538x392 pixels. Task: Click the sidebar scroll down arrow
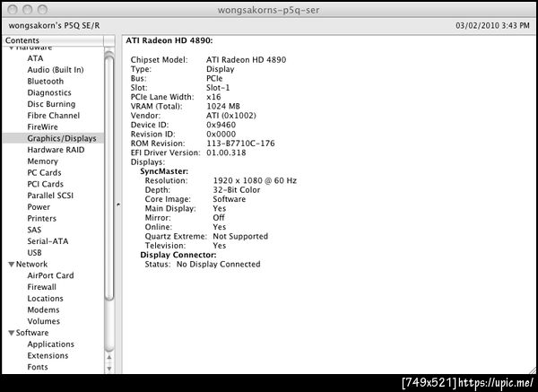(109, 369)
